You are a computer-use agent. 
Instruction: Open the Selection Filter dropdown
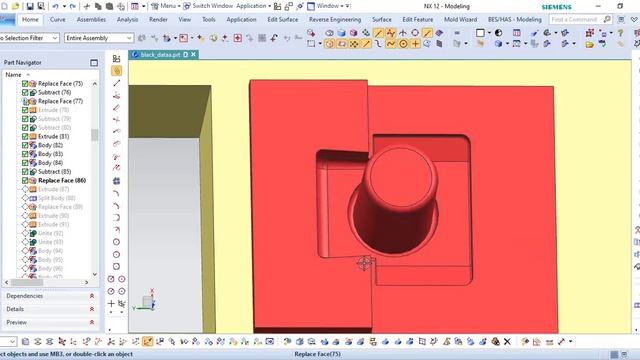(x=29, y=38)
